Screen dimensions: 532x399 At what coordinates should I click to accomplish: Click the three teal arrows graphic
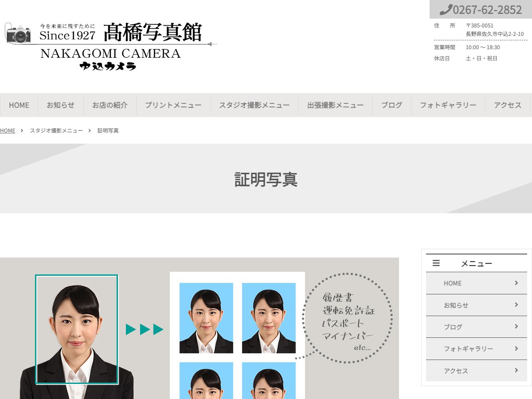coord(145,329)
